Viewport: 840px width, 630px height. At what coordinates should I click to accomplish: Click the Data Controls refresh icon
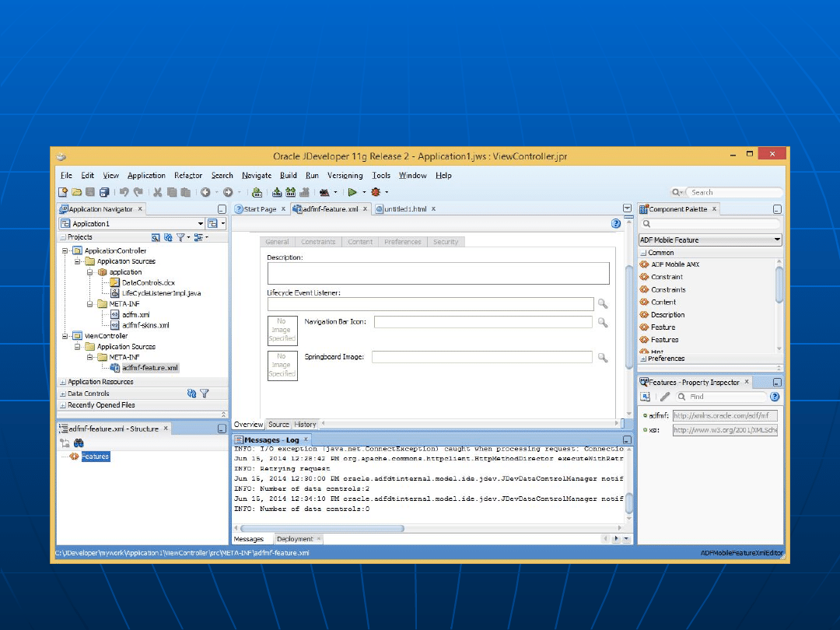[192, 394]
